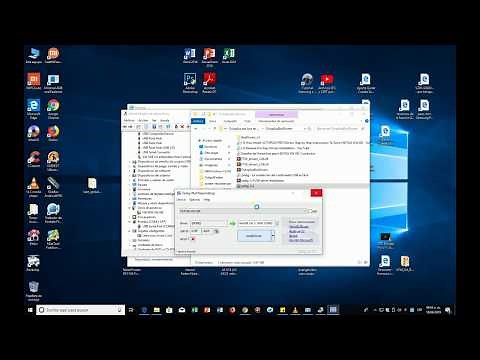
Task: Switch to the Compartir tab in File Explorer
Action: (x=230, y=121)
